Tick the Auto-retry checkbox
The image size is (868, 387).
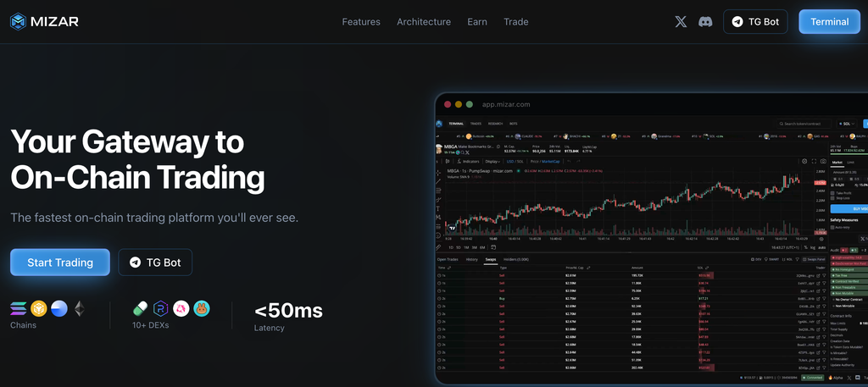pos(832,227)
